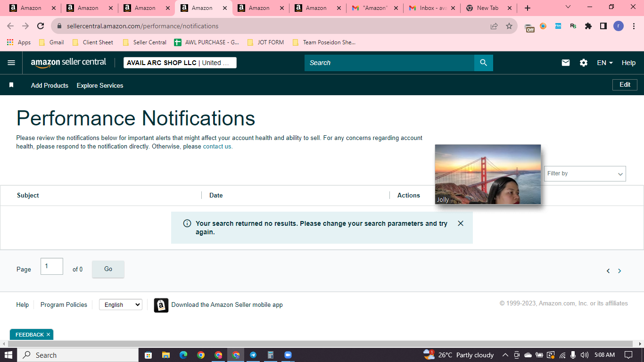This screenshot has width=644, height=362.
Task: Bookmark this page with the star icon
Action: pyautogui.click(x=509, y=26)
